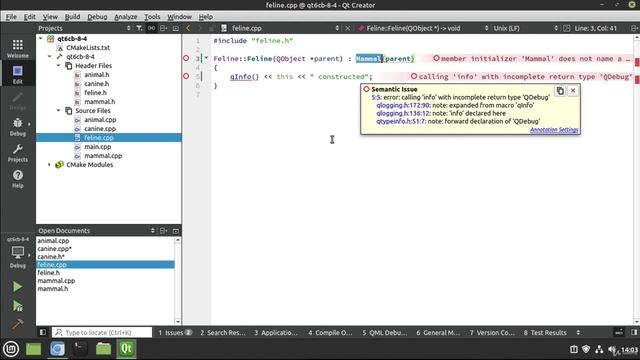Image resolution: width=640 pixels, height=360 pixels.
Task: Open the Projects mode wrench icon
Action: (18, 153)
